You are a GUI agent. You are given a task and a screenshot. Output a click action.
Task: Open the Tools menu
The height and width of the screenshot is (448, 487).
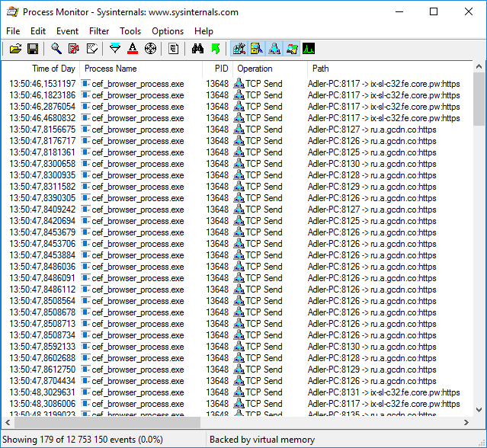[x=130, y=31]
